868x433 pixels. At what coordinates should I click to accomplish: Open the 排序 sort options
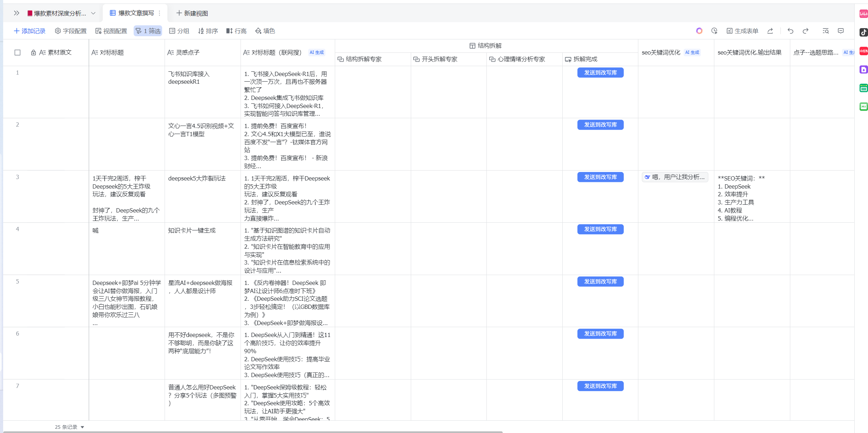pyautogui.click(x=208, y=31)
